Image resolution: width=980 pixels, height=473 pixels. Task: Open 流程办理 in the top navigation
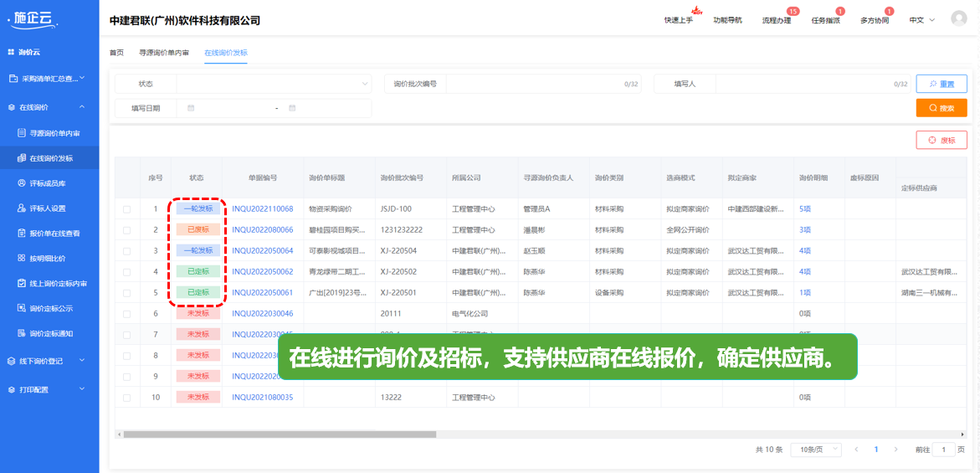(776, 20)
